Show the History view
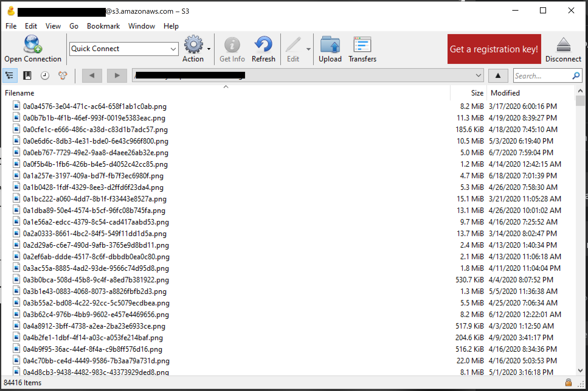This screenshot has width=588, height=391. [x=45, y=75]
